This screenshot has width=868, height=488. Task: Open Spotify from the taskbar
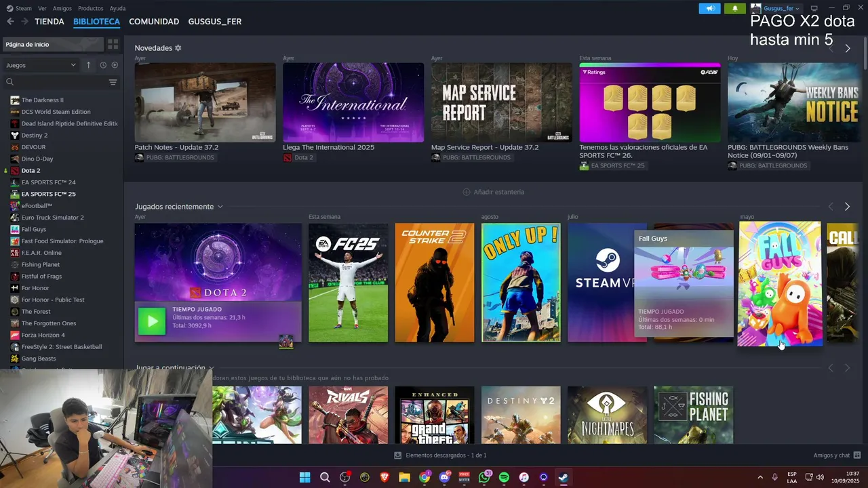(x=504, y=477)
